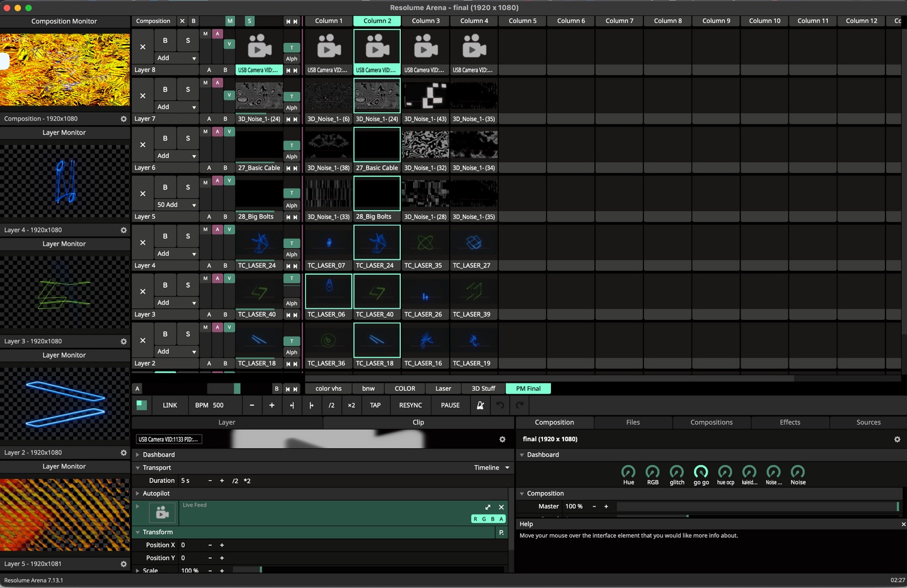The image size is (907, 588).
Task: Close the Help panel
Action: [x=903, y=524]
